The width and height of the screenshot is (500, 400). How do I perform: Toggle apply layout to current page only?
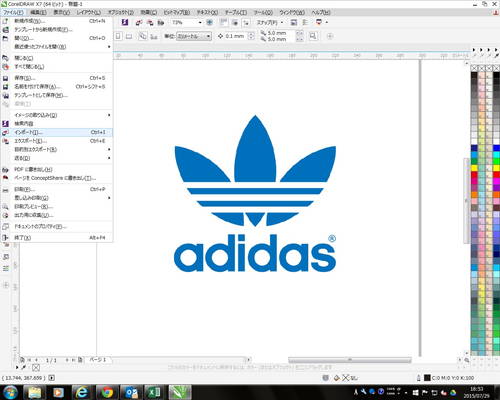(154, 36)
